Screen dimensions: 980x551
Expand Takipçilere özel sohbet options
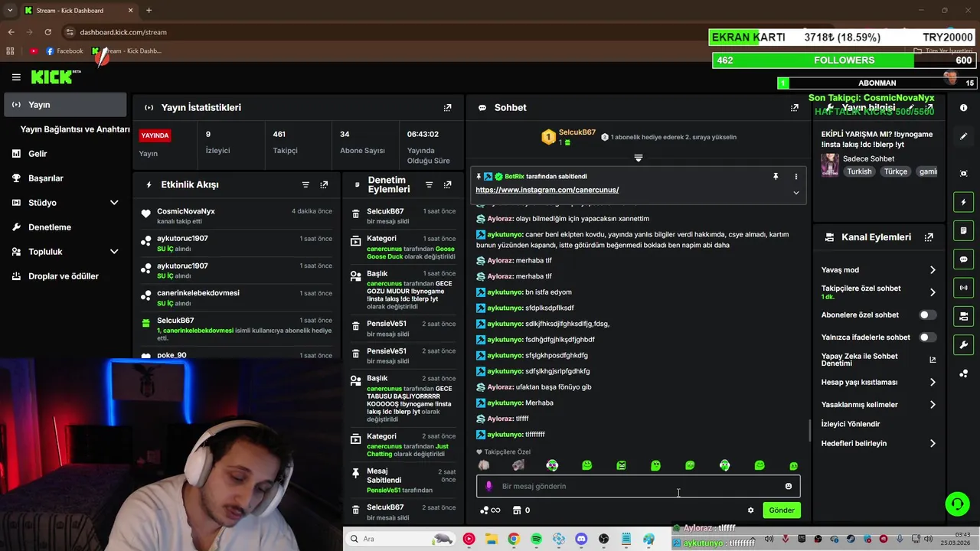pyautogui.click(x=933, y=292)
